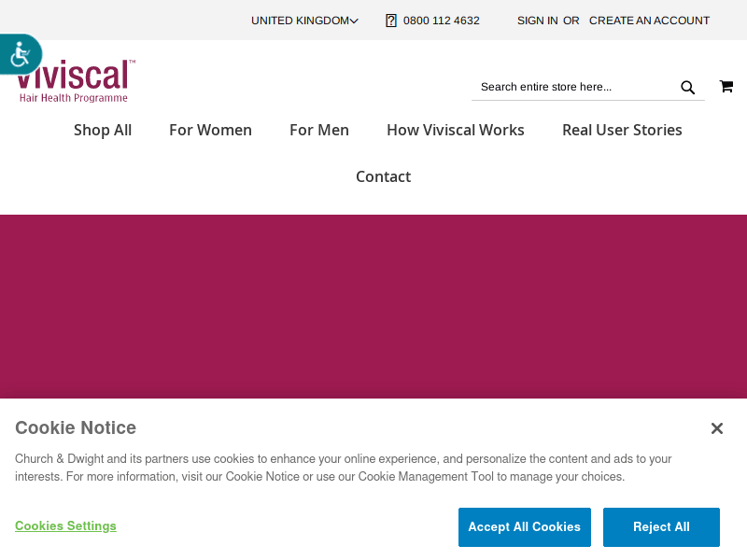Open the Shop All menu
747x560 pixels.
click(x=103, y=130)
